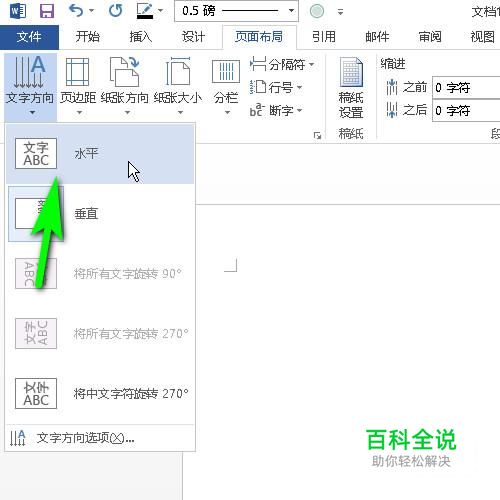Open the 纸张大小 paper size menu
500x500 pixels.
coord(178,86)
